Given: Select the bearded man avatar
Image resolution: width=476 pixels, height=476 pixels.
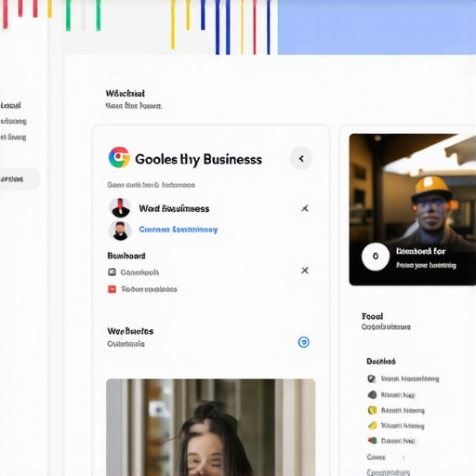Looking at the screenshot, I should (120, 231).
